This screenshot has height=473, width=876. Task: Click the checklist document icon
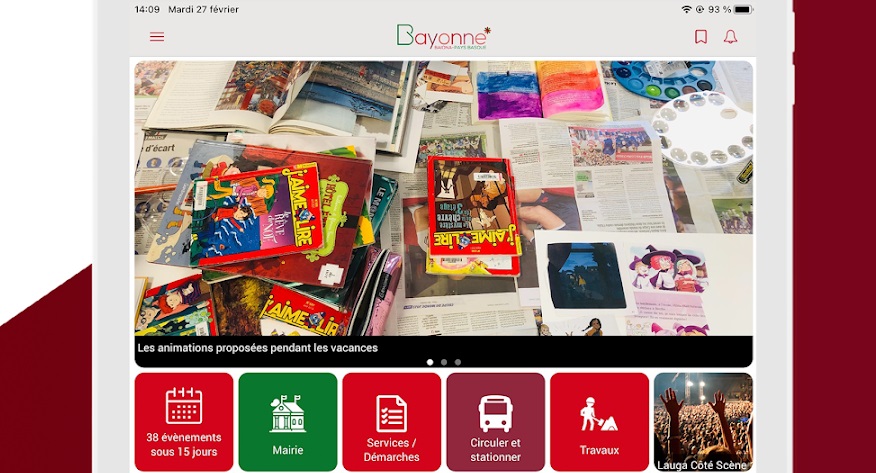(392, 413)
